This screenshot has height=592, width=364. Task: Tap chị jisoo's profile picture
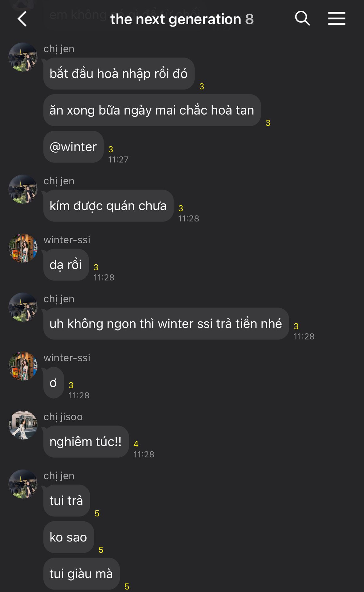click(x=23, y=425)
